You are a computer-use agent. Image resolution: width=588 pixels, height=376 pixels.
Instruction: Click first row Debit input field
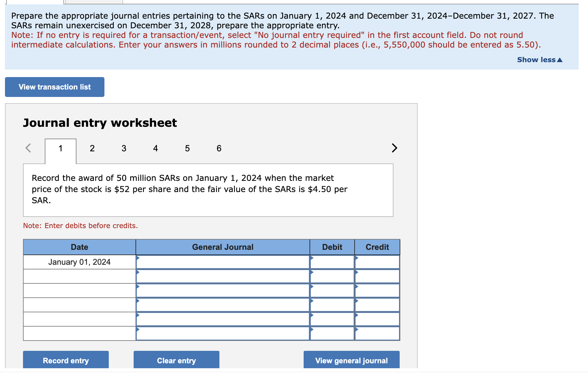click(x=332, y=262)
